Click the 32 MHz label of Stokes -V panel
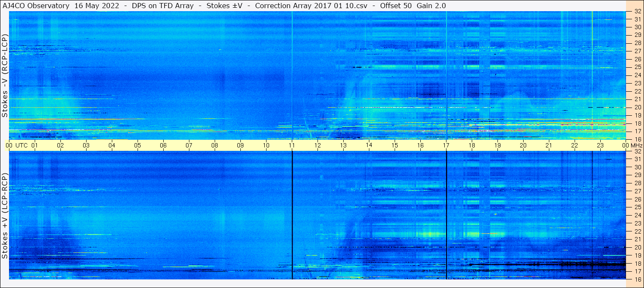This screenshot has width=644, height=288. point(638,12)
